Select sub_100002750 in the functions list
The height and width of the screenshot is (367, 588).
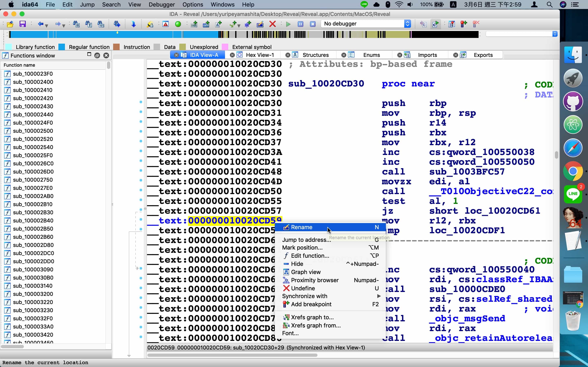(x=33, y=180)
